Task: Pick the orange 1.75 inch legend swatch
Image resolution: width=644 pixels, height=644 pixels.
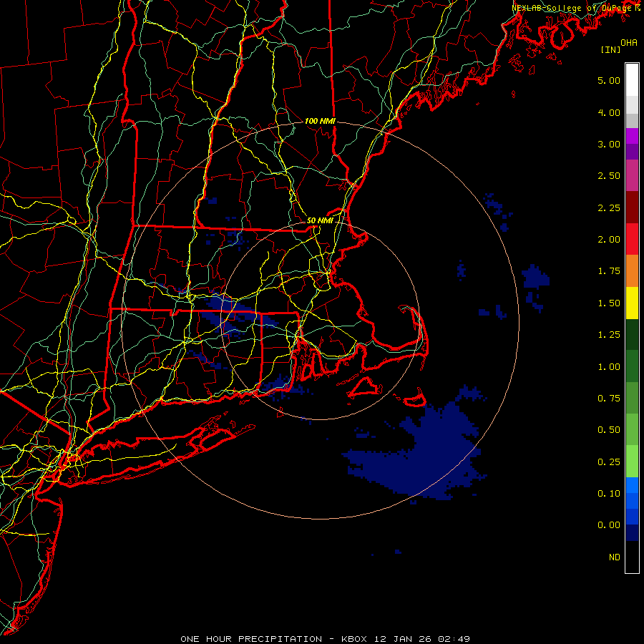Action: click(x=632, y=271)
